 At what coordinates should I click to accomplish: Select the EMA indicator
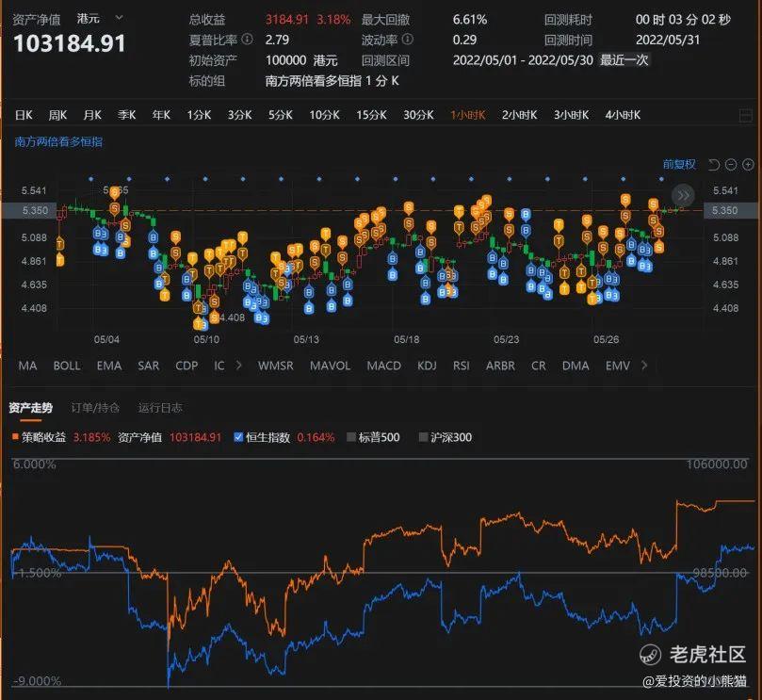(x=109, y=366)
